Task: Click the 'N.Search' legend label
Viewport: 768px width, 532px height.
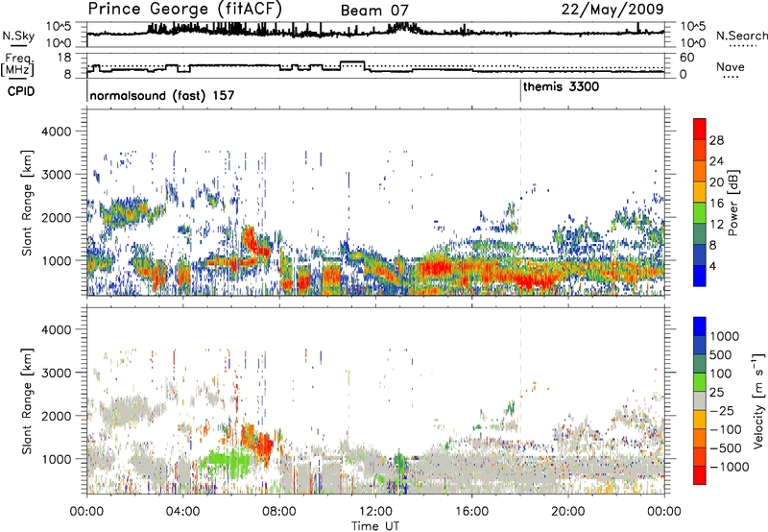Action: point(741,36)
